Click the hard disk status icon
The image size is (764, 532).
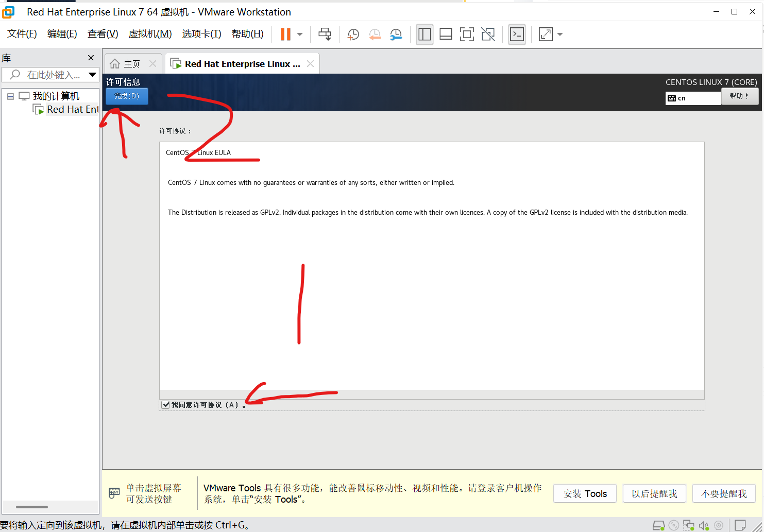pyautogui.click(x=658, y=525)
